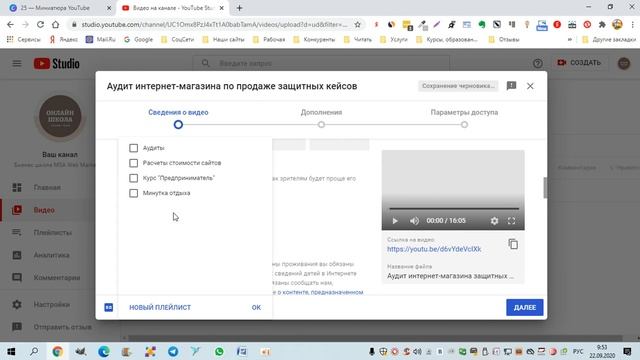640x360 pixels.
Task: Open Настройки in the Studio sidebar
Action: [x=47, y=304]
